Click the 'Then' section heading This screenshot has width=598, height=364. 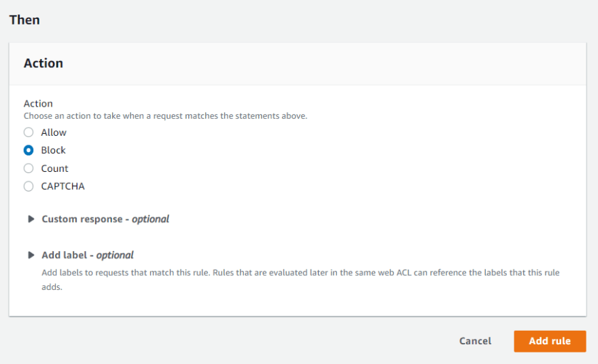pos(24,20)
